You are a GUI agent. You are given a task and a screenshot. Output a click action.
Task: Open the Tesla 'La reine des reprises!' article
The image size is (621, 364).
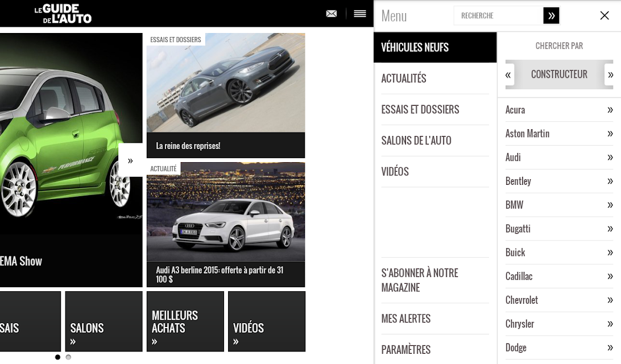(x=226, y=96)
